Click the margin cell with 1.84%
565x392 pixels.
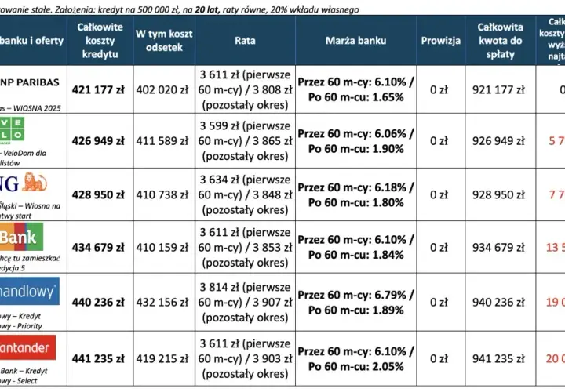(x=355, y=247)
